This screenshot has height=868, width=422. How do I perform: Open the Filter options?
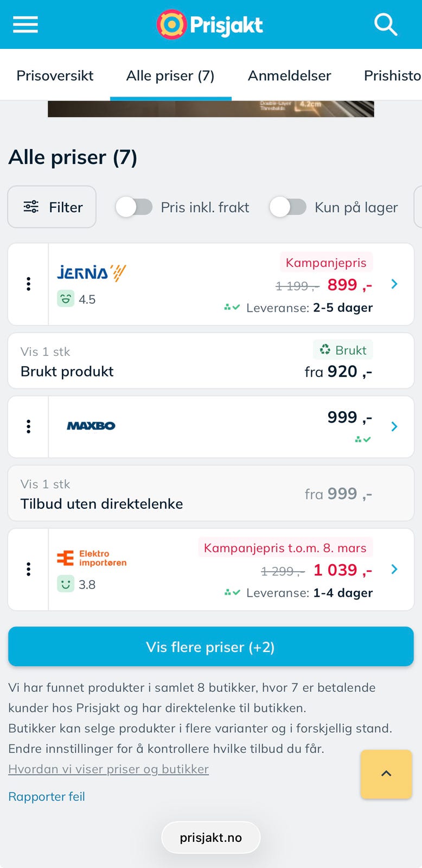click(x=52, y=207)
